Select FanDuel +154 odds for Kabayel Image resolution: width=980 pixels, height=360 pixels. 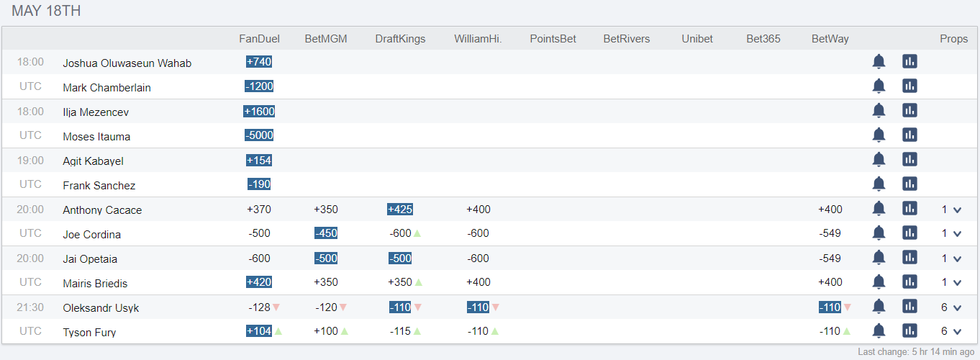[259, 160]
